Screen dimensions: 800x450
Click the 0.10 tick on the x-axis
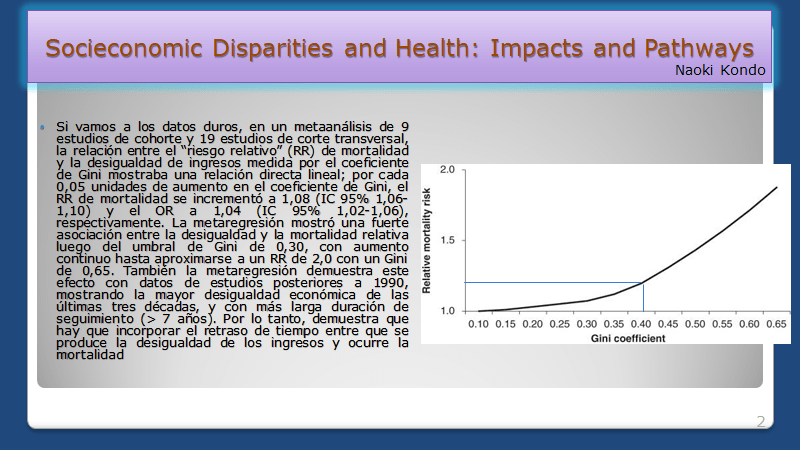[479, 324]
